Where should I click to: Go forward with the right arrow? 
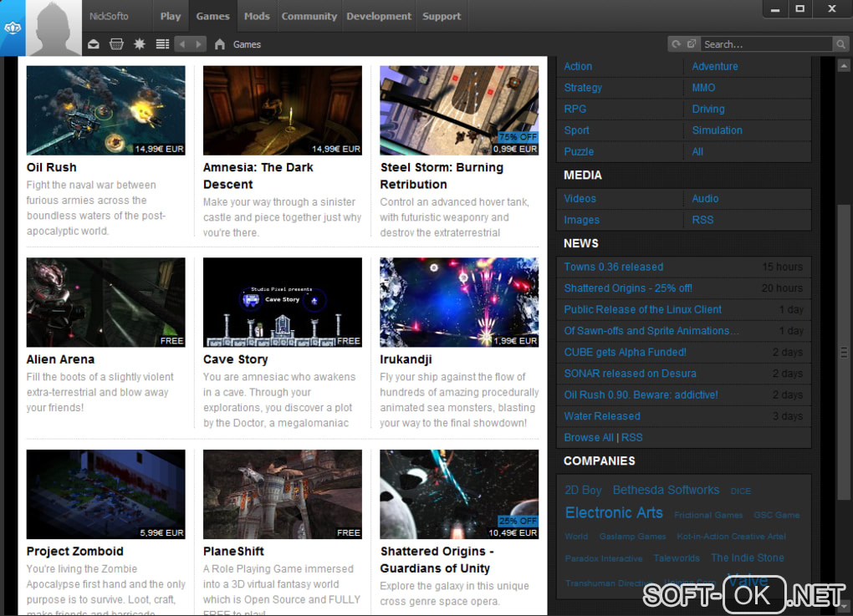[x=199, y=44]
